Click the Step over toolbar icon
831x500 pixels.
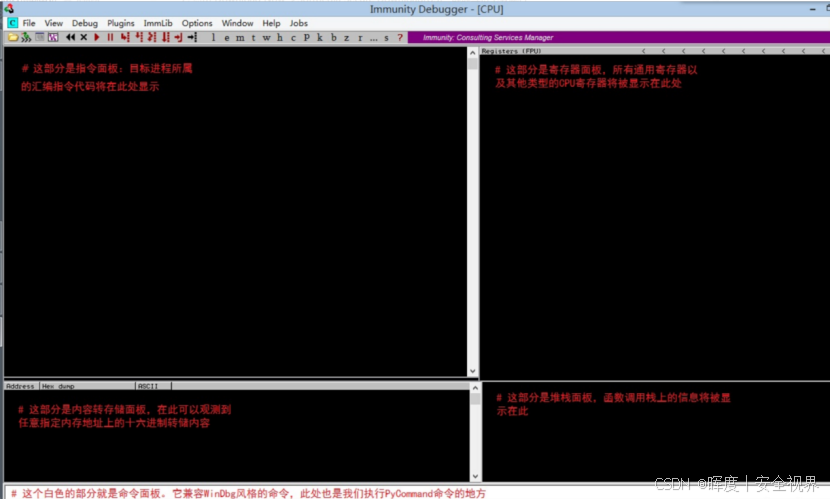(x=139, y=37)
